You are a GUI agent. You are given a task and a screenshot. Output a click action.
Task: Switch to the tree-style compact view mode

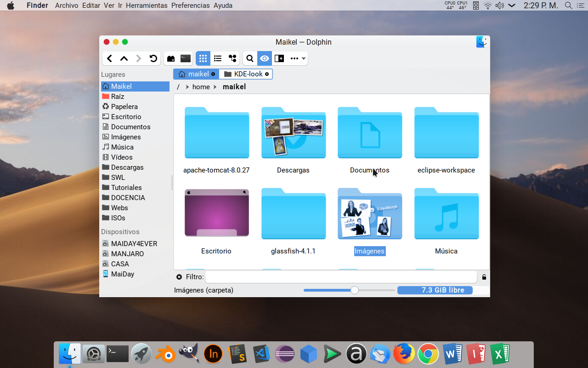232,58
